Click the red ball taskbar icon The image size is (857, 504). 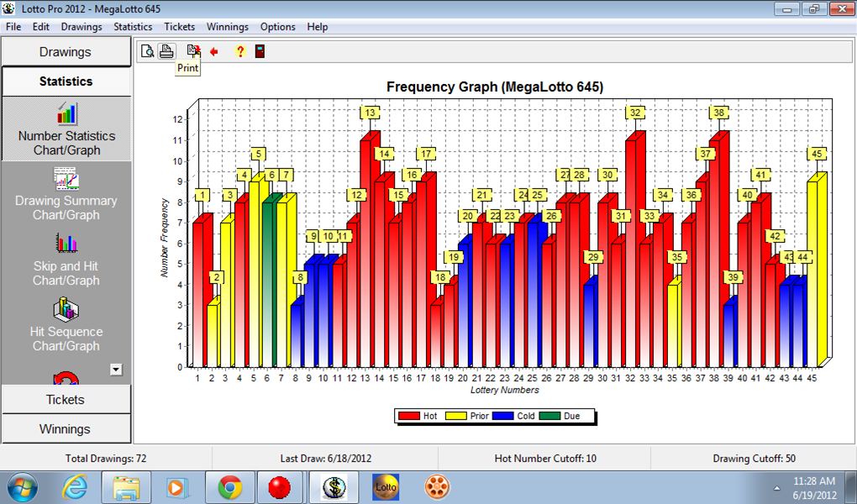click(279, 487)
